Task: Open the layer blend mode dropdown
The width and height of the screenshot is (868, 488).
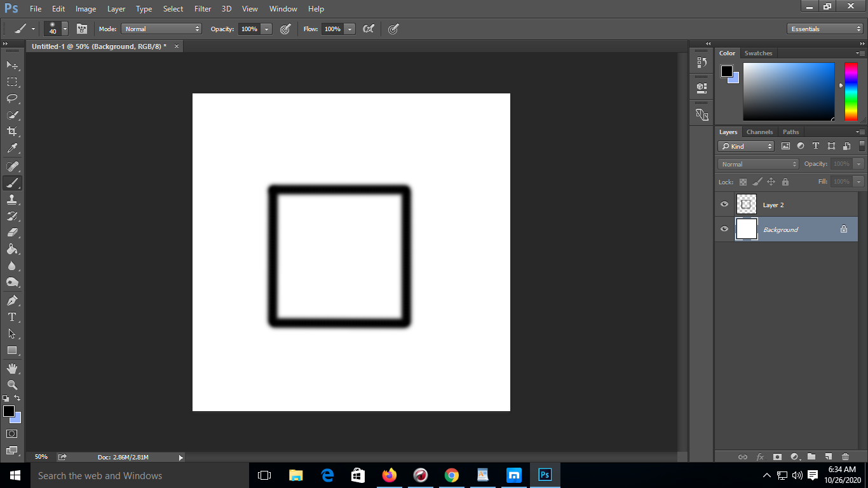Action: click(x=758, y=164)
